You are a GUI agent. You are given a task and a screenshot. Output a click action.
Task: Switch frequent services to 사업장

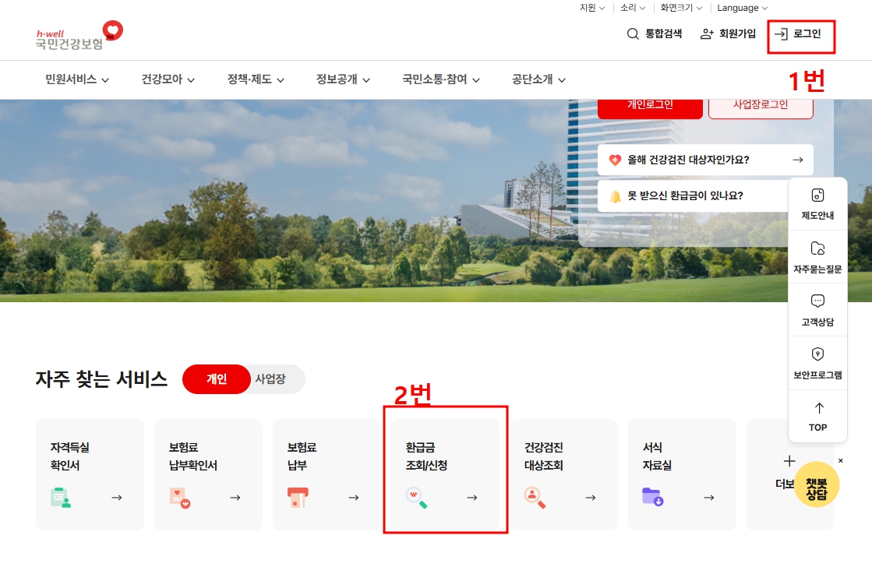click(x=271, y=379)
